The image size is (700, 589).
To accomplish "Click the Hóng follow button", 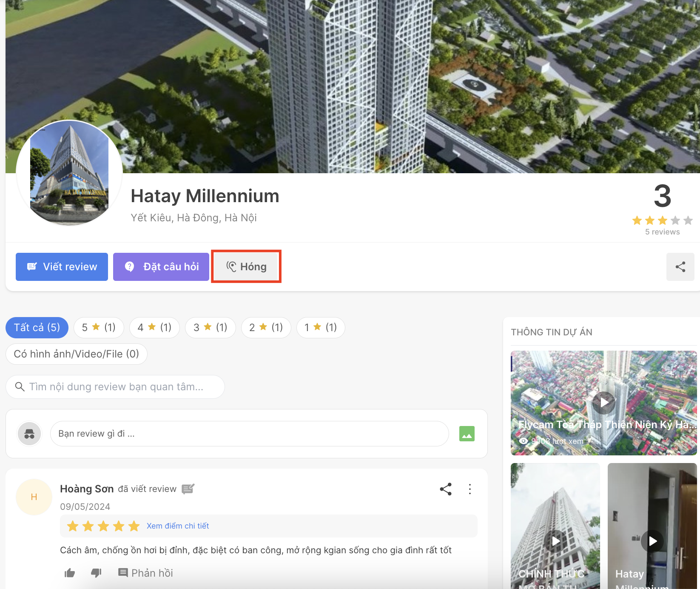I will pos(246,267).
